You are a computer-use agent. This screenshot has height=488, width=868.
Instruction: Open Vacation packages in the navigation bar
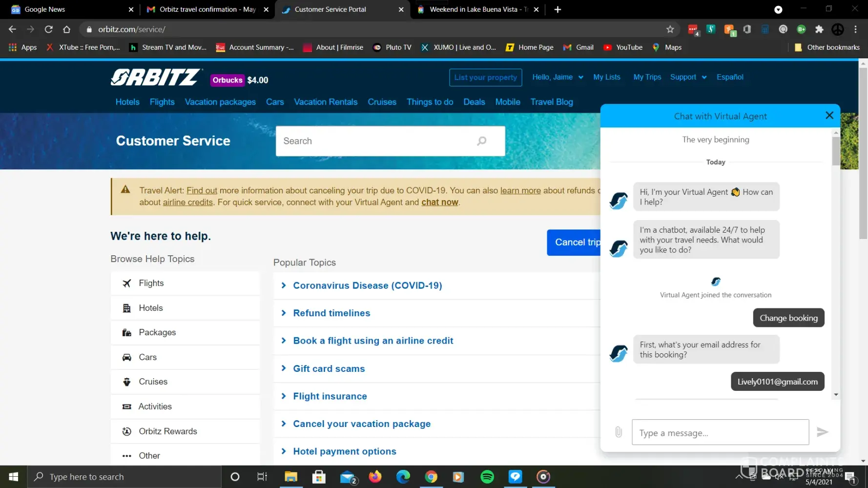[x=220, y=102]
